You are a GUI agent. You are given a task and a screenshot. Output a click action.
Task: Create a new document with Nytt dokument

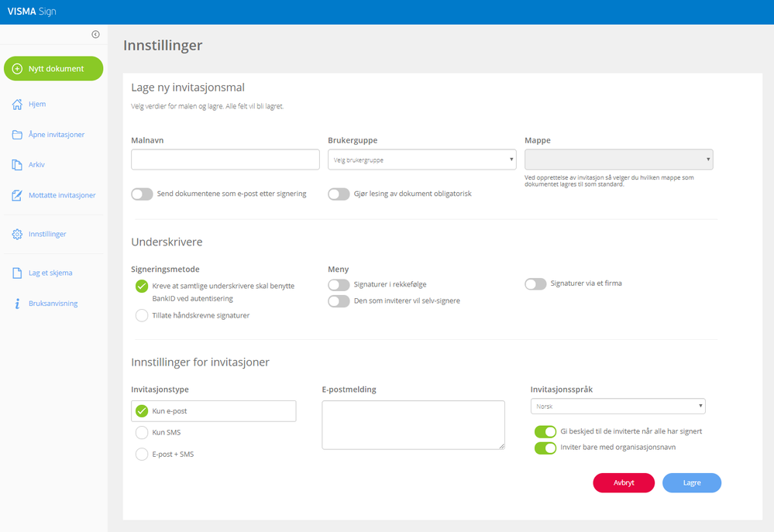point(53,69)
